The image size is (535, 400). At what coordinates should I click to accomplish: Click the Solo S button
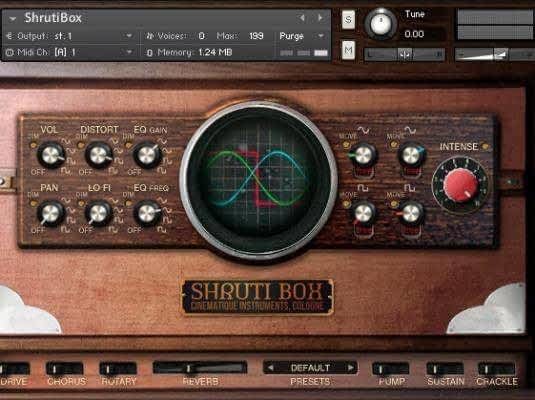pos(348,19)
